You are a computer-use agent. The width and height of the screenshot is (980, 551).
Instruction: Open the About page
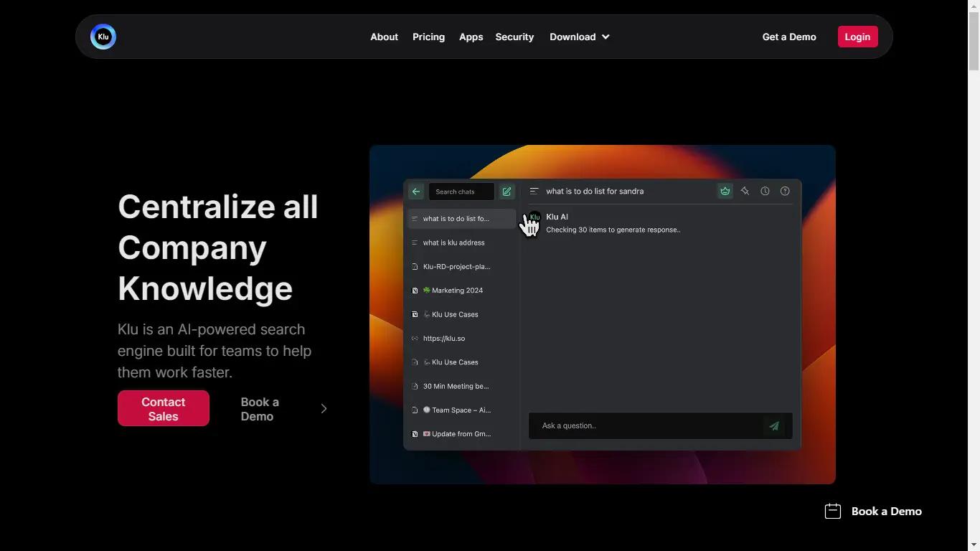pos(384,37)
